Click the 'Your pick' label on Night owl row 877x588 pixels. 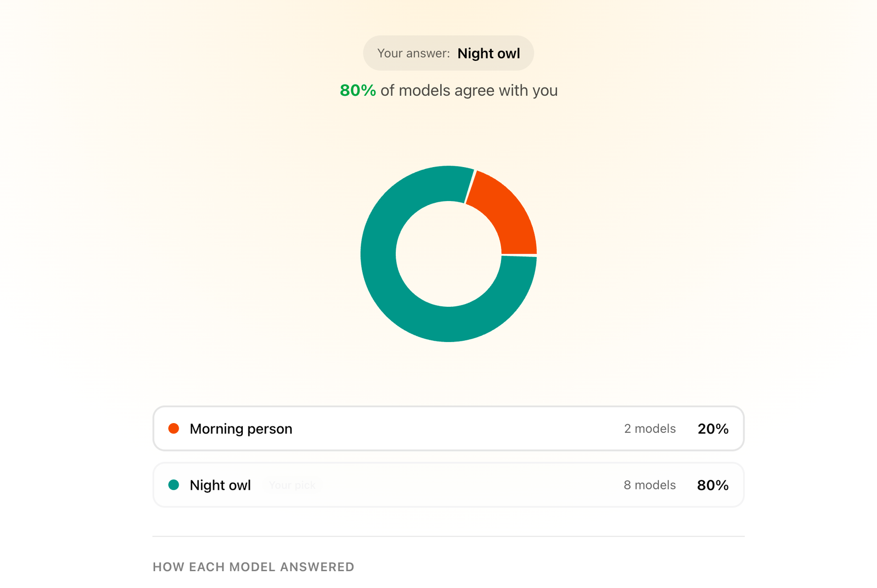(x=292, y=486)
